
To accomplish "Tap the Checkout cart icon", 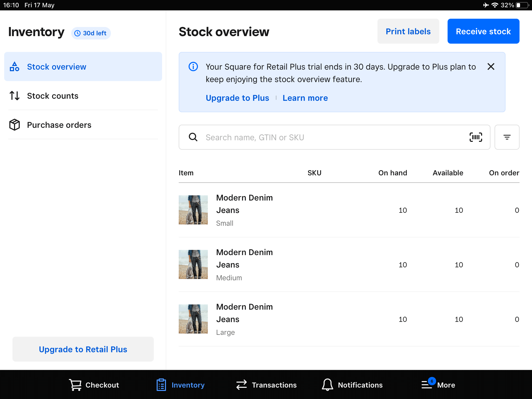I will (75, 385).
